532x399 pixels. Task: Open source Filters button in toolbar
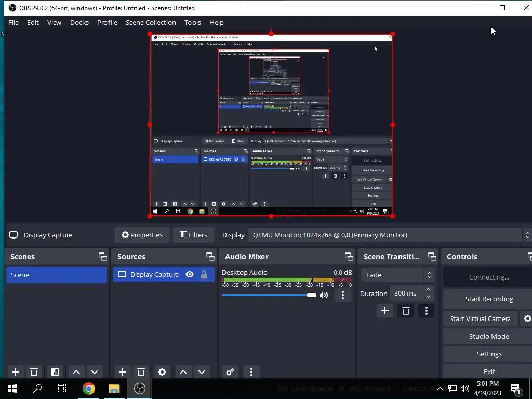click(x=193, y=235)
